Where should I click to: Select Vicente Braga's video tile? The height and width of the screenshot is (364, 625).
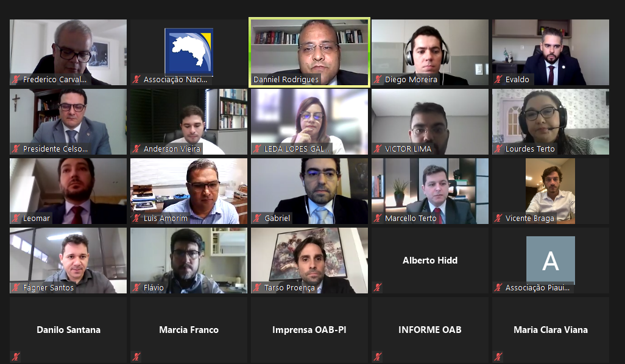point(551,191)
